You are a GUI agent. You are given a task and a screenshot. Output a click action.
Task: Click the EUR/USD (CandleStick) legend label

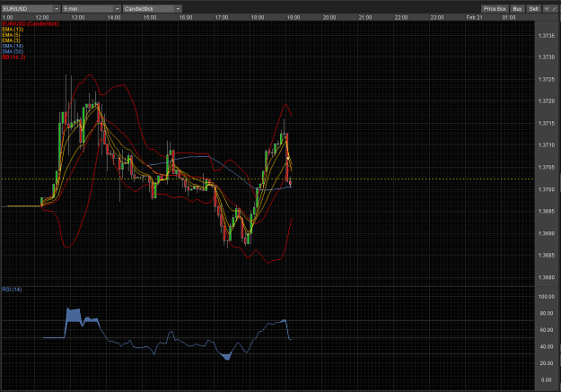click(x=31, y=23)
